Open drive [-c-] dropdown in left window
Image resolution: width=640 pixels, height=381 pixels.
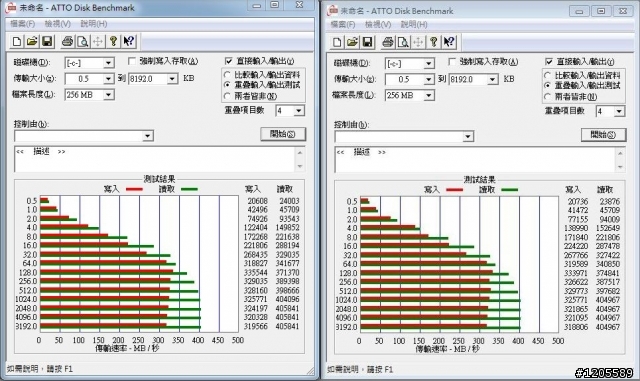click(x=108, y=63)
